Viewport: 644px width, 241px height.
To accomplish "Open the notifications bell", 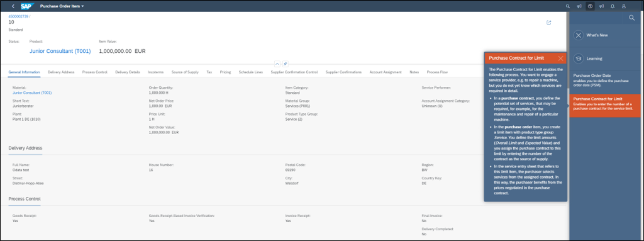I will coord(613,6).
